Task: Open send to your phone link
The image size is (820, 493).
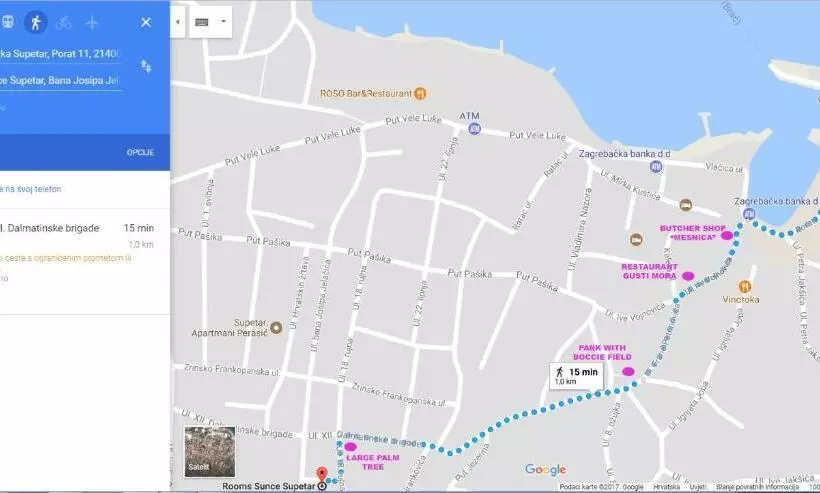Action: pos(30,188)
